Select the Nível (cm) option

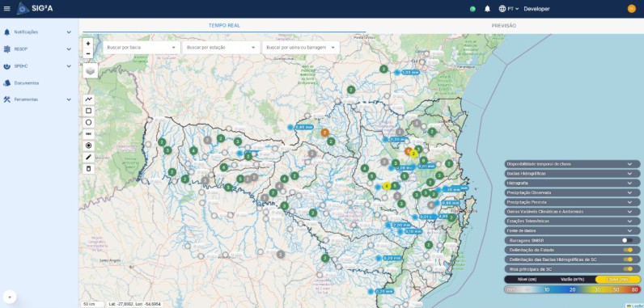point(526,279)
